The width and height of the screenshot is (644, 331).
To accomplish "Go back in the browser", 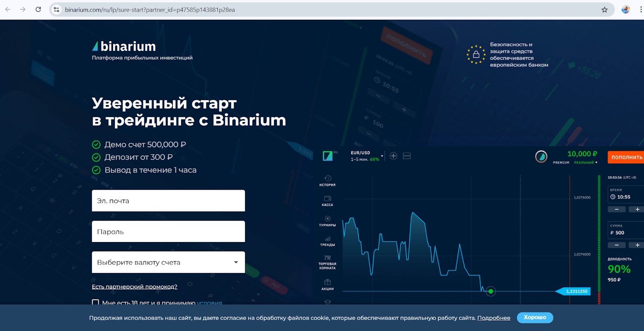I will point(8,9).
